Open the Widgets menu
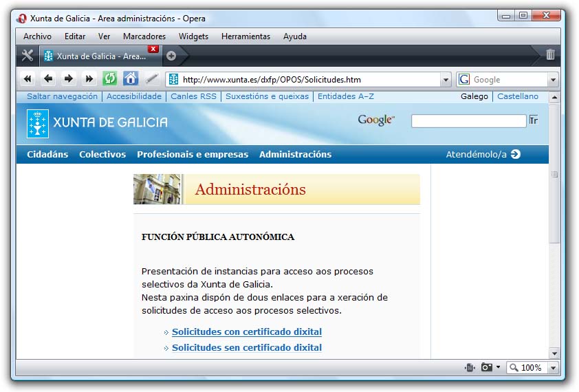This screenshot has height=392, width=579. (193, 36)
